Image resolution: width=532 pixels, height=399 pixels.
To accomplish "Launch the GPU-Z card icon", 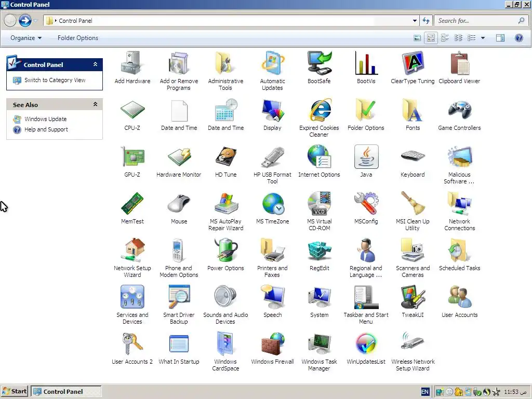I will [x=132, y=162].
